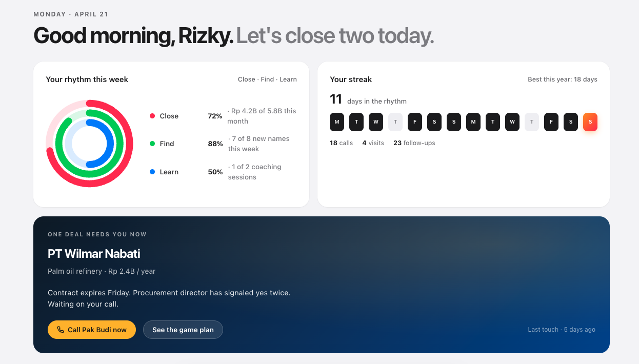Toggle Friday in the streak row
Screen dimensions: 639x364
coord(415,122)
